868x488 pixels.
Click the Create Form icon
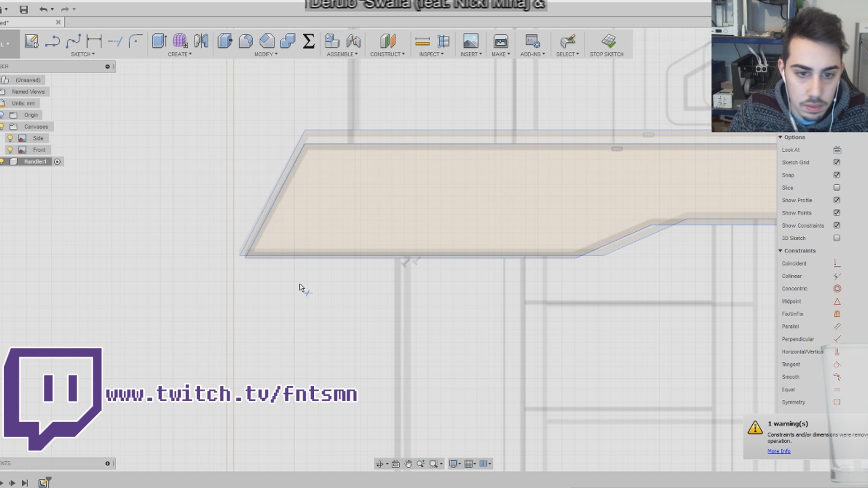click(x=180, y=41)
